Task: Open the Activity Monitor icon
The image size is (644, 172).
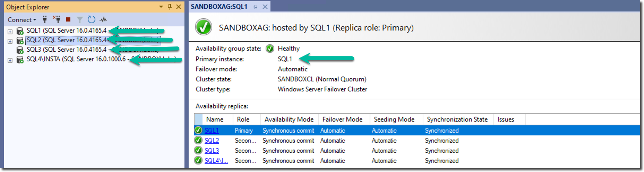Action: tap(103, 19)
